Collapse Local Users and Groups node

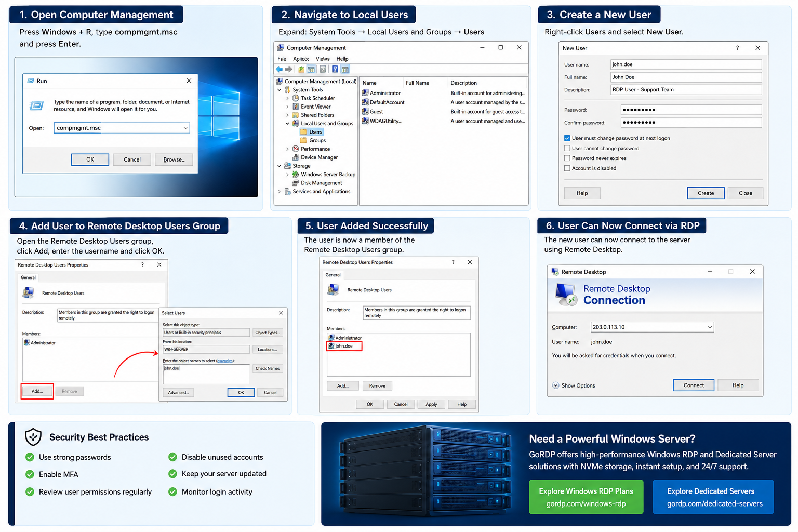(287, 124)
